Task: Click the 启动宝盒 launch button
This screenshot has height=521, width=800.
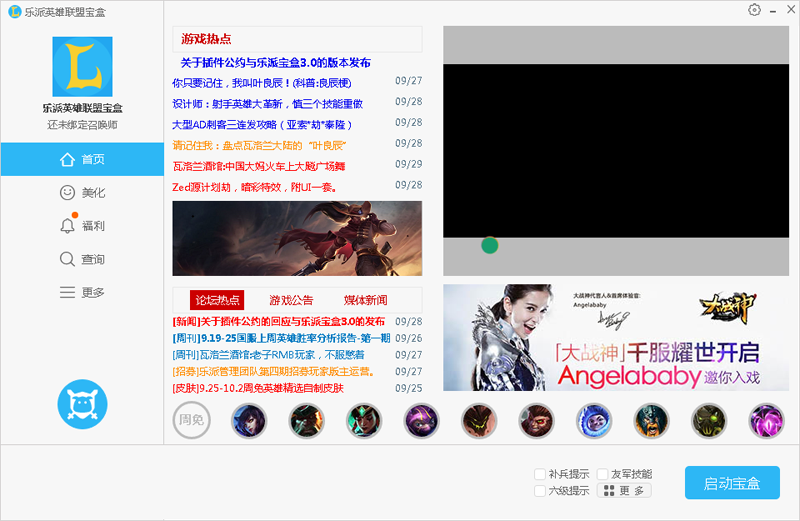Action: click(732, 483)
